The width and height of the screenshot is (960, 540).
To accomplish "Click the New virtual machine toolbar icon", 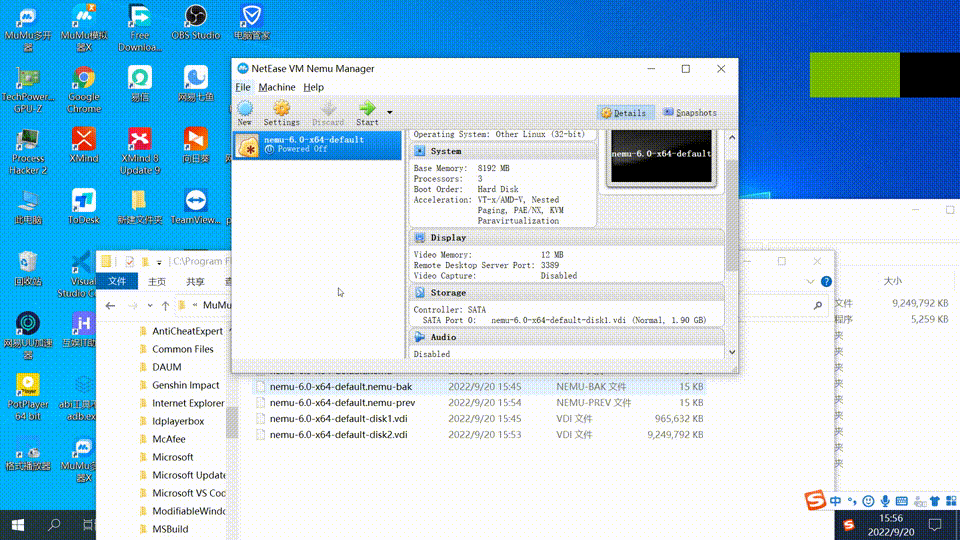I will (x=245, y=113).
